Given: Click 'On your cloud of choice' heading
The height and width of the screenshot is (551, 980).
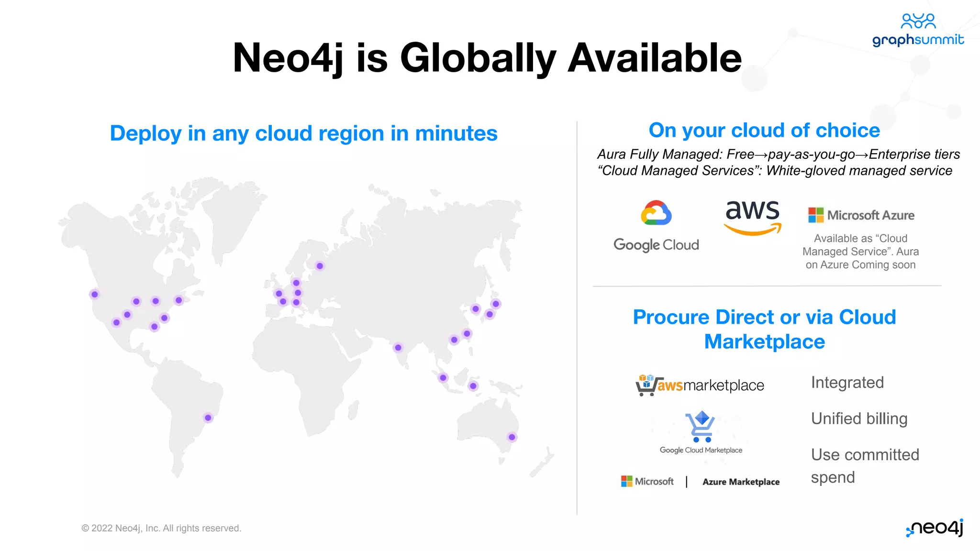Looking at the screenshot, I should [764, 131].
